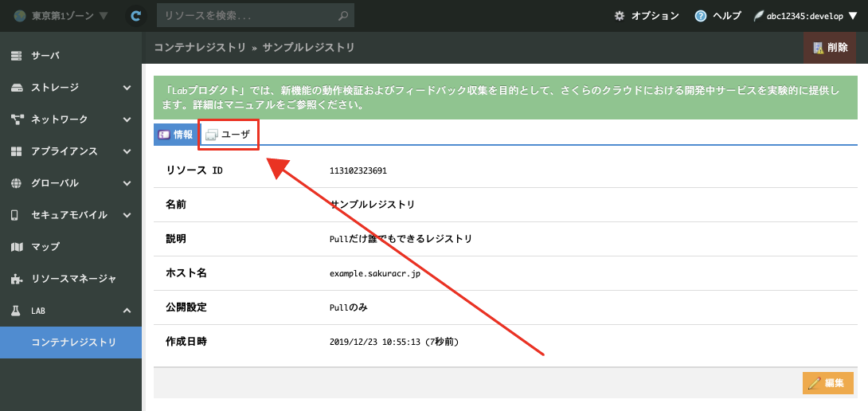Expand the ストレージ section chevron
Viewport: 868px width, 411px height.
point(127,88)
